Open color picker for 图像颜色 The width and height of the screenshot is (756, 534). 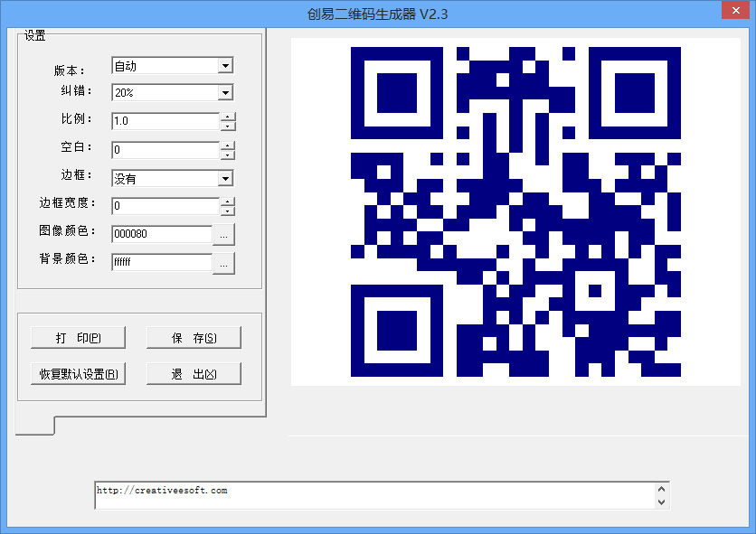[x=223, y=235]
